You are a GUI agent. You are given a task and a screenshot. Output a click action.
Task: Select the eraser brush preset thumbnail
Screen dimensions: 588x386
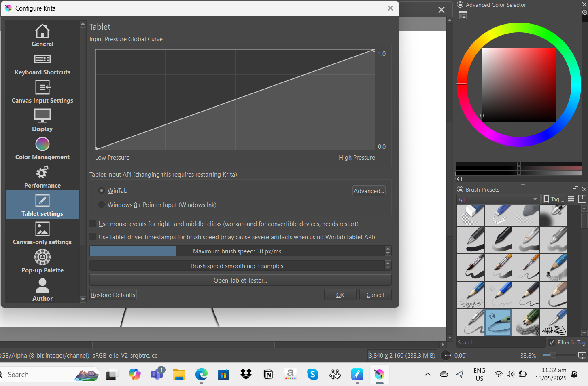tap(471, 215)
